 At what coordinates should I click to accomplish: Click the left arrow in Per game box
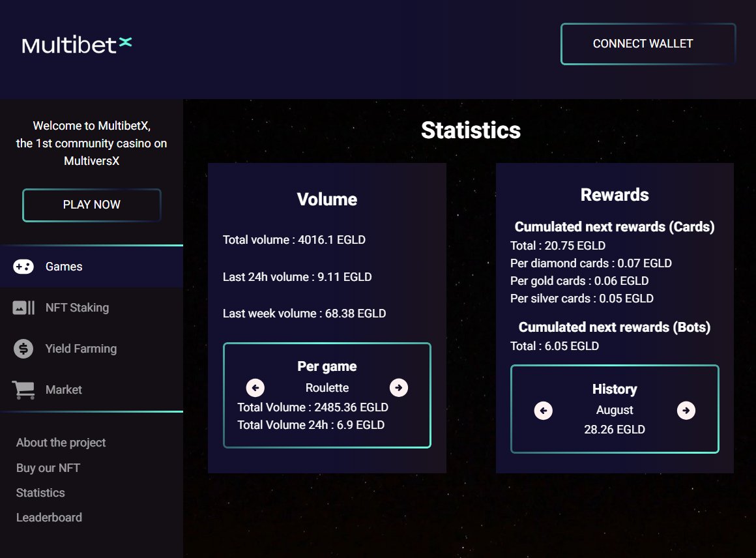point(255,387)
